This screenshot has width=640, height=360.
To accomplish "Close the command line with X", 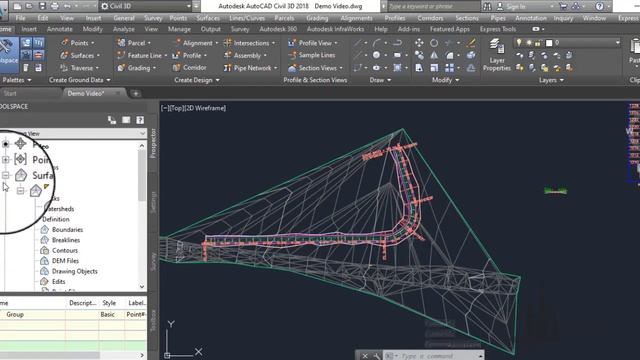I will [x=365, y=356].
